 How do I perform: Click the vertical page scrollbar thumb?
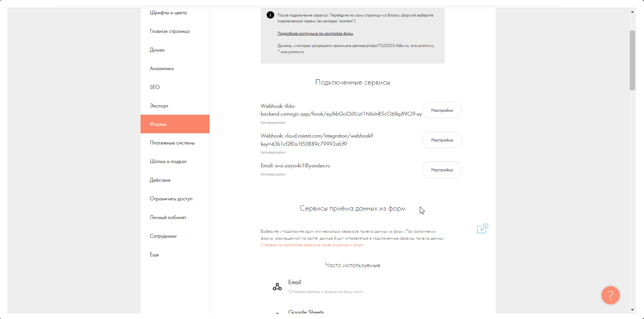[x=632, y=60]
